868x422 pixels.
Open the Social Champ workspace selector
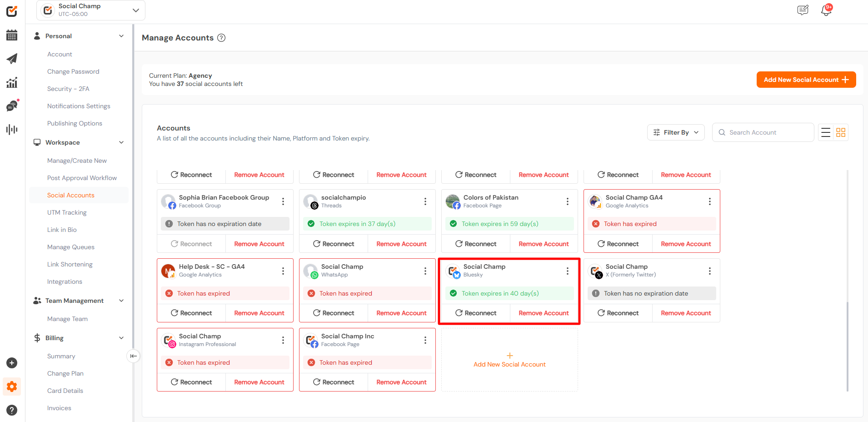coord(91,10)
